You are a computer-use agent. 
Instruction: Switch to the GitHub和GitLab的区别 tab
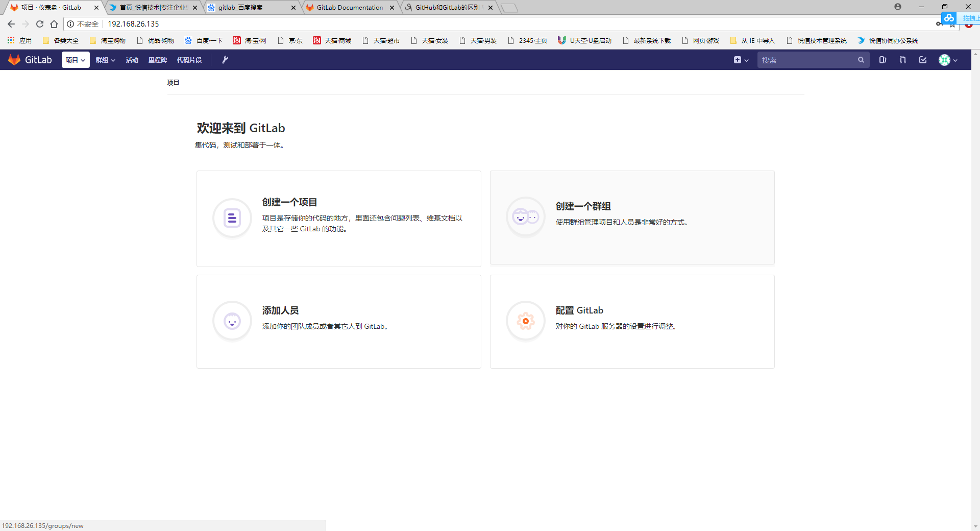click(x=447, y=7)
